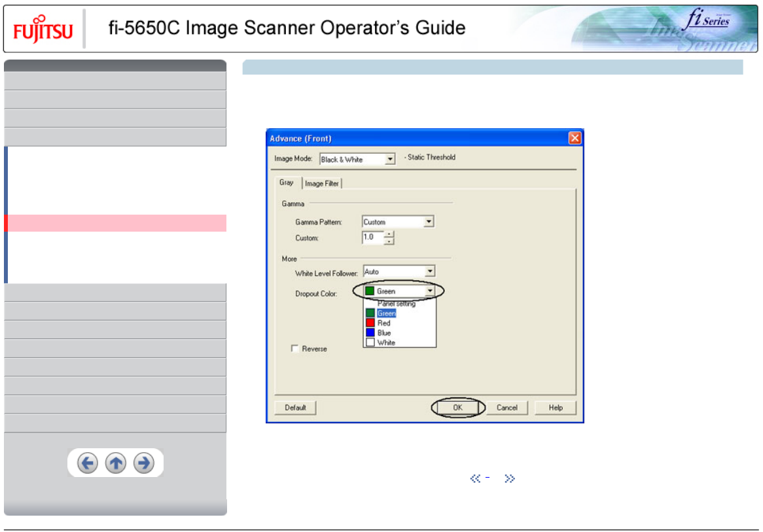Click the Custom gamma 1.0 field
This screenshot has width=763, height=532.
click(x=373, y=238)
